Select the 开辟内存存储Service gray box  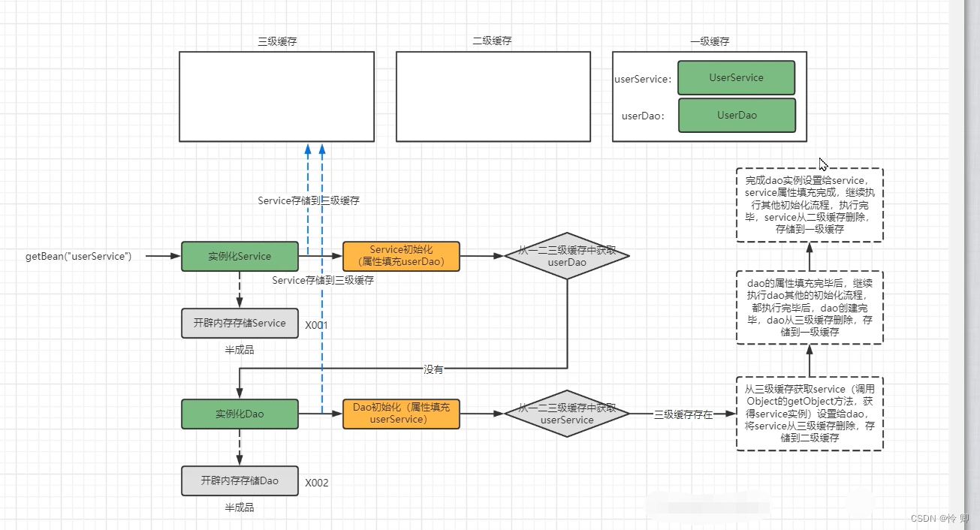tap(240, 323)
